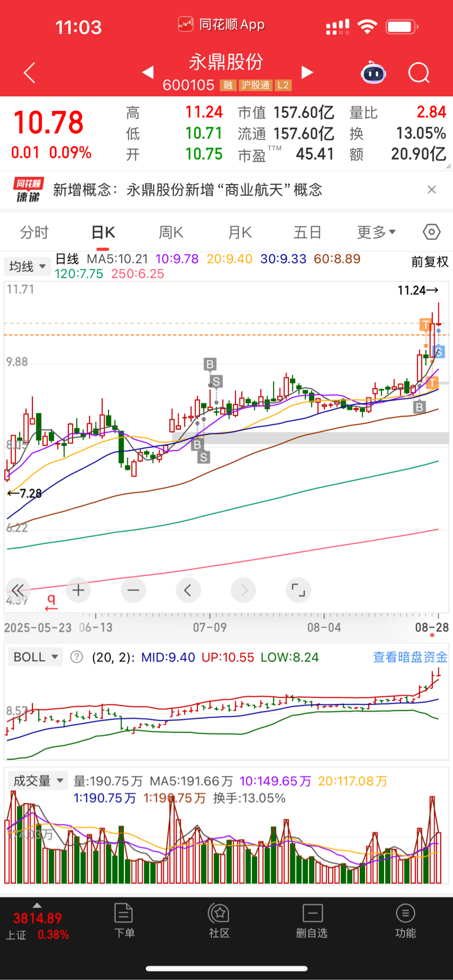This screenshot has width=453, height=980.
Task: Select the 日K chart tab
Action: tap(103, 232)
